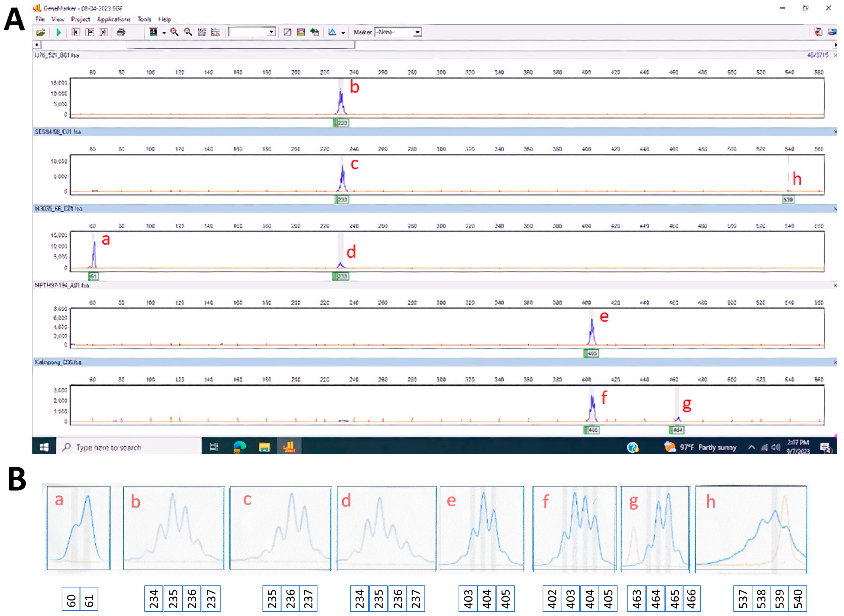Open dropdown arrow beside dye color icon
The width and height of the screenshot is (844, 616).
tap(164, 33)
